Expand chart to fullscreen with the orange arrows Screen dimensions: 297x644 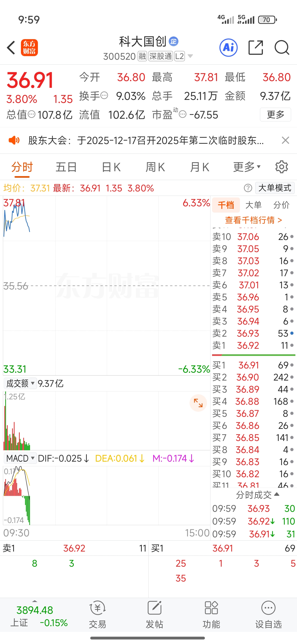(198, 403)
